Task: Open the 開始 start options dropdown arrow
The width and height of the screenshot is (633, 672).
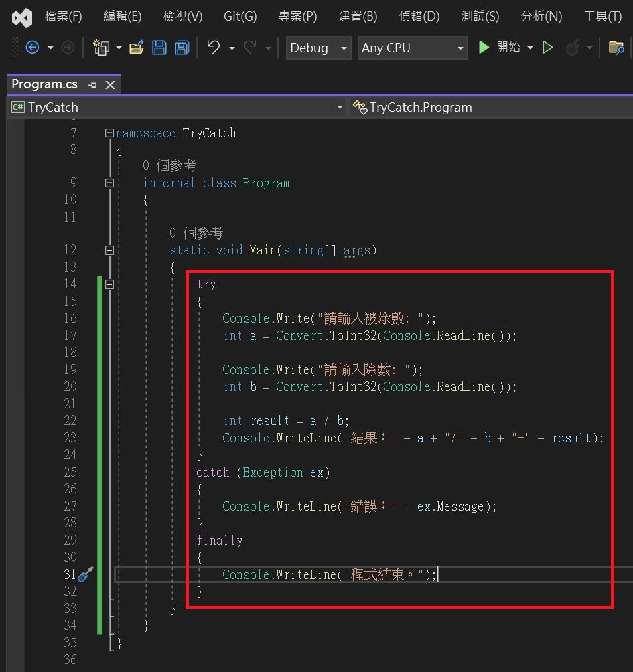Action: pyautogui.click(x=530, y=48)
